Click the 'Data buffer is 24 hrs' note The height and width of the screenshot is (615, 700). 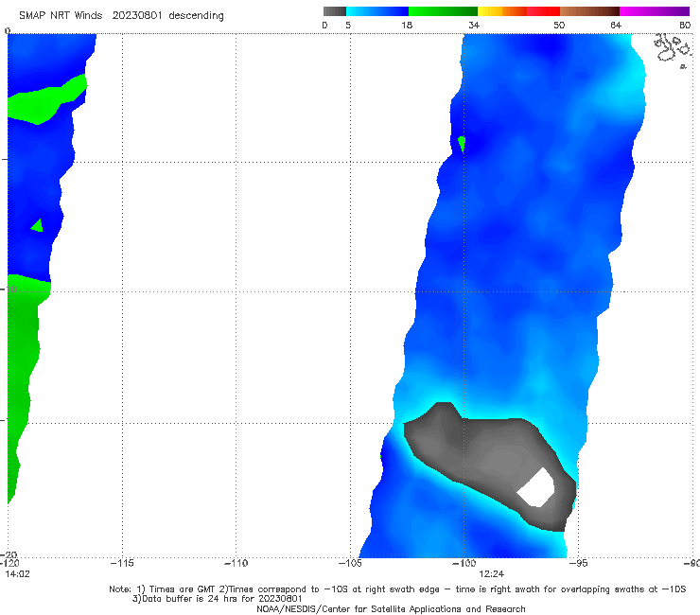point(218,599)
